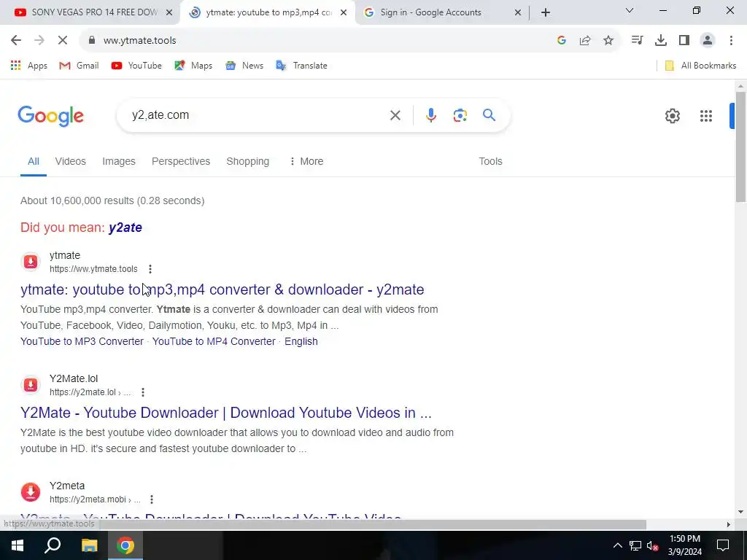
Task: Open Google quick settings gear
Action: coord(672,116)
